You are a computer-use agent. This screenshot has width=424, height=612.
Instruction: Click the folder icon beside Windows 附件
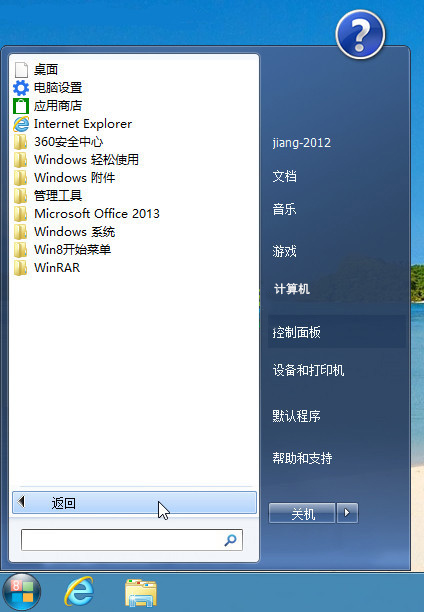(21, 178)
